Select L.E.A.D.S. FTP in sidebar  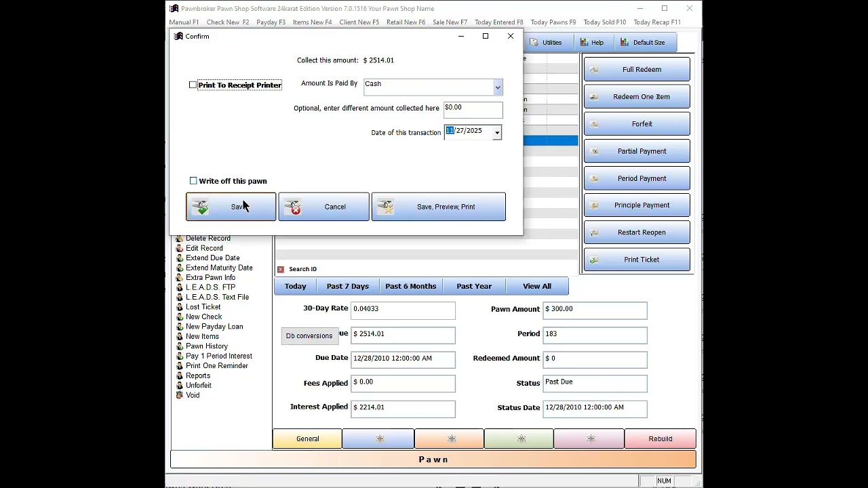click(x=211, y=287)
